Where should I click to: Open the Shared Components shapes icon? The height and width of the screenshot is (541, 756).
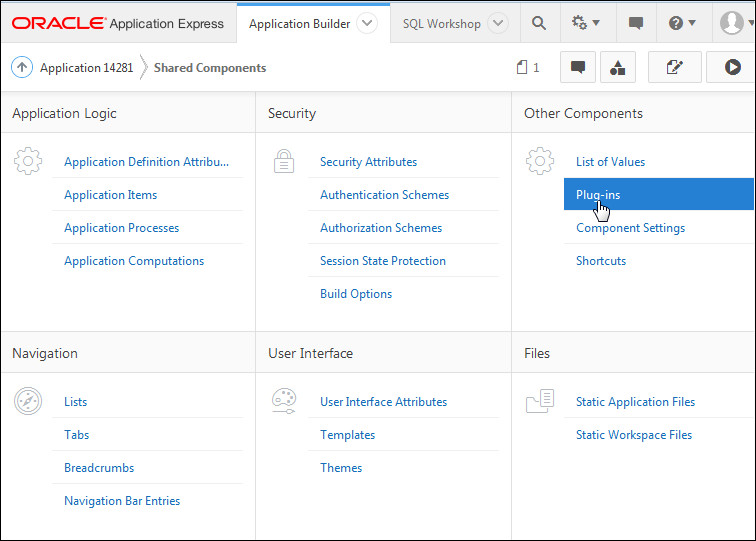click(x=618, y=68)
